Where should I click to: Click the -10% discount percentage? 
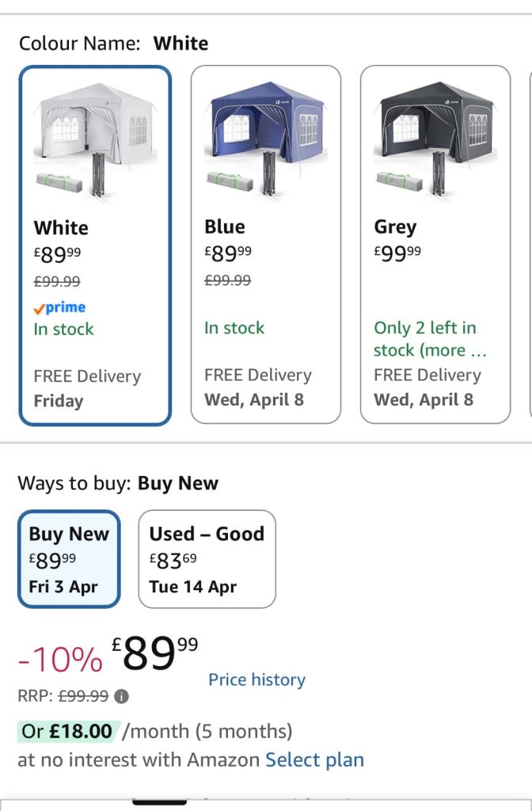click(60, 659)
